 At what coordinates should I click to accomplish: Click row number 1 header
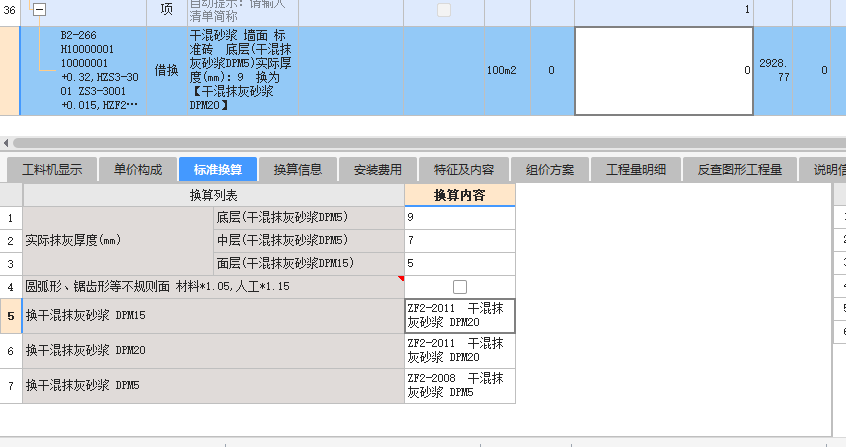point(11,218)
